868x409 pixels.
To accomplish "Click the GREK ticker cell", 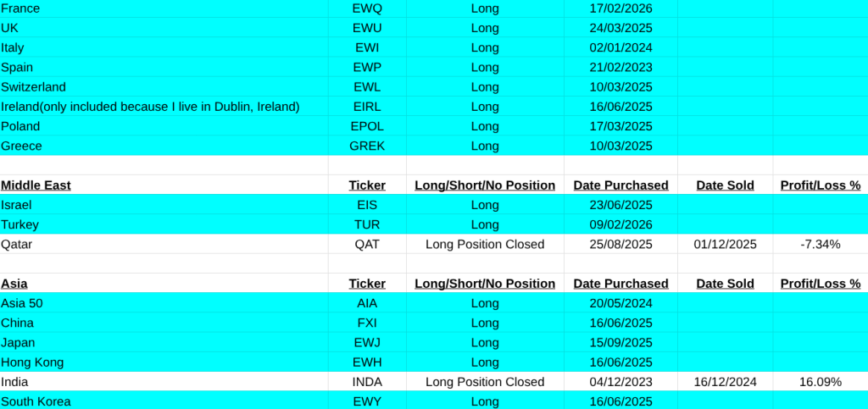I will [367, 146].
